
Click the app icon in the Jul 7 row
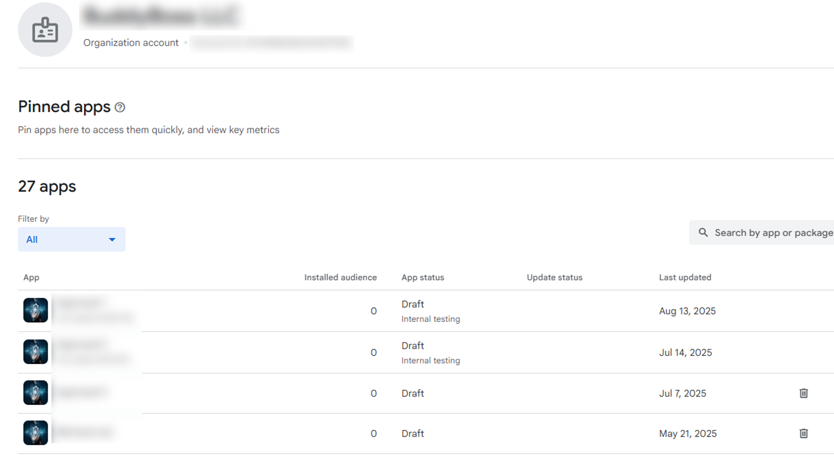(x=35, y=393)
